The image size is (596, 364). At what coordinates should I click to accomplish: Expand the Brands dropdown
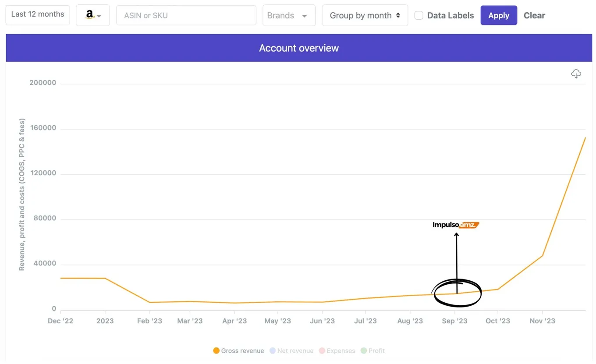289,15
